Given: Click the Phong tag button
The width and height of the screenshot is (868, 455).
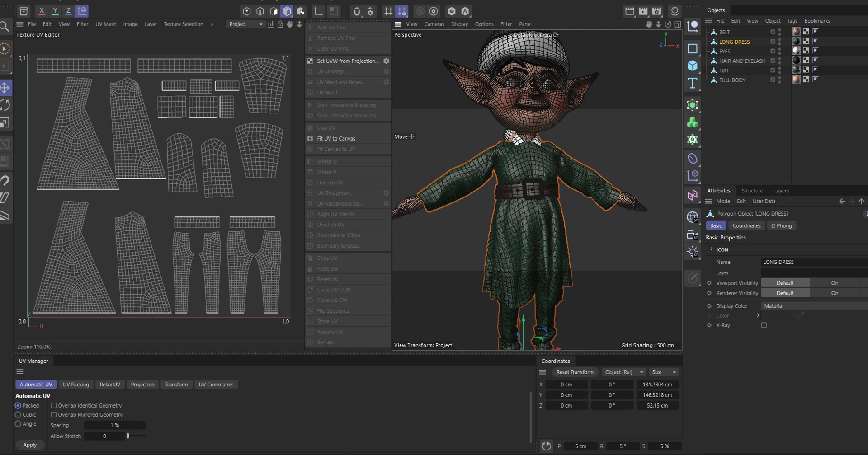Looking at the screenshot, I should [782, 226].
